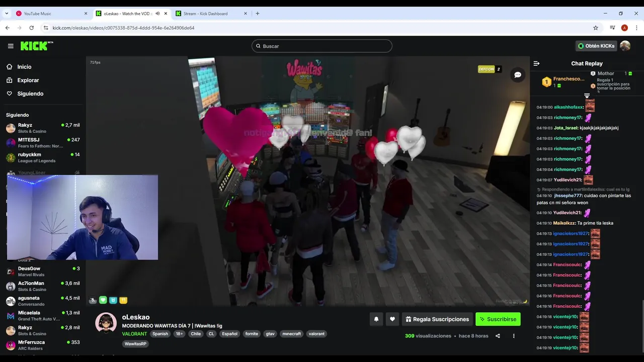
Task: Open a new browser tab
Action: [258, 14]
